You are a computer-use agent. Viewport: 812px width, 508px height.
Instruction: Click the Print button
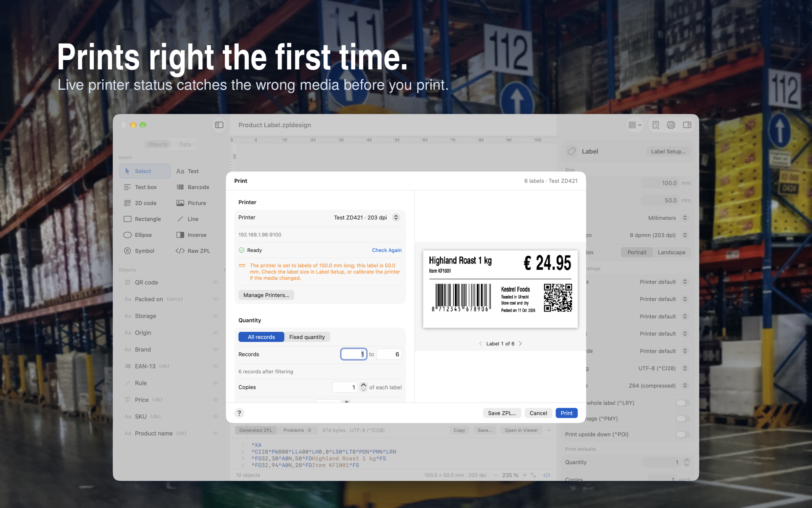(566, 413)
